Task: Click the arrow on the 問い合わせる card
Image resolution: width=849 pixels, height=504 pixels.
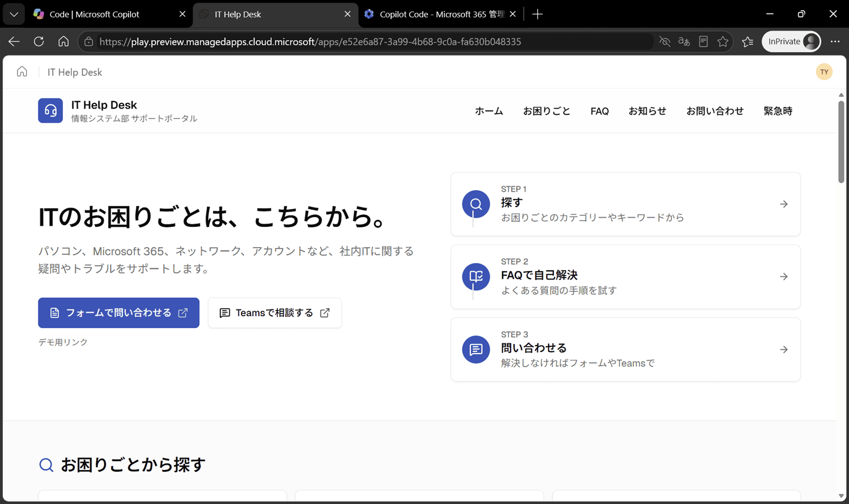Action: (x=784, y=350)
